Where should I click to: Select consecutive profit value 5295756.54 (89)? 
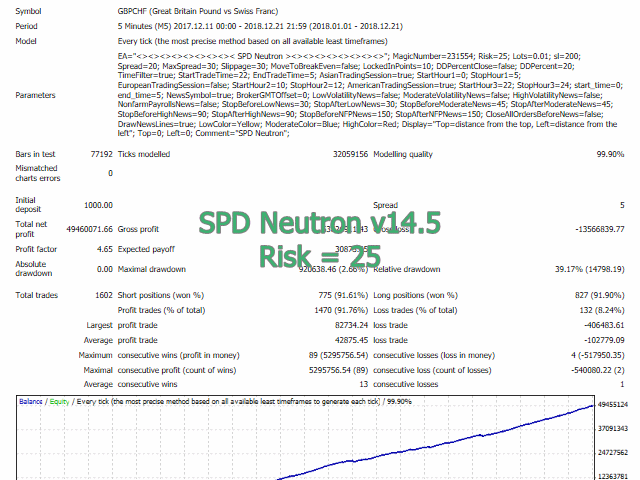(x=338, y=371)
